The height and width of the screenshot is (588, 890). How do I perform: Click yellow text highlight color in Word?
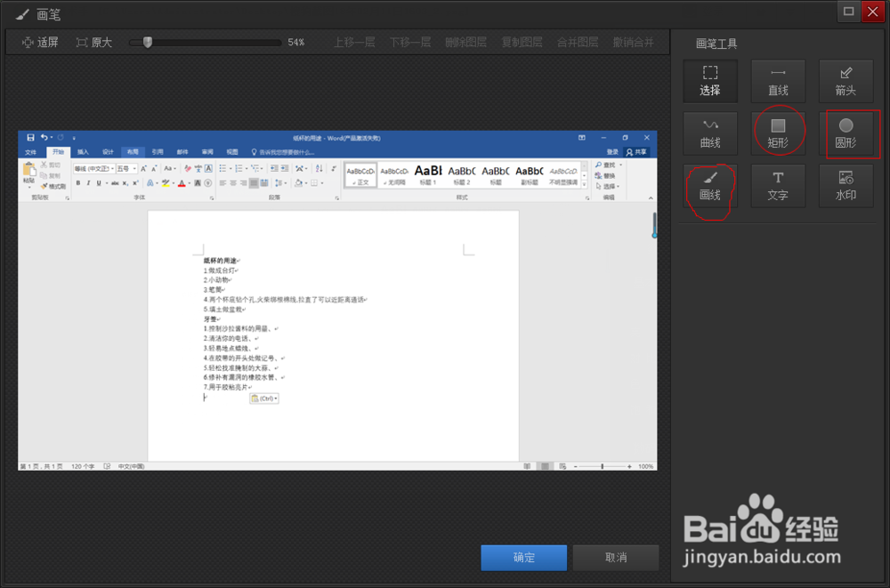(x=166, y=182)
